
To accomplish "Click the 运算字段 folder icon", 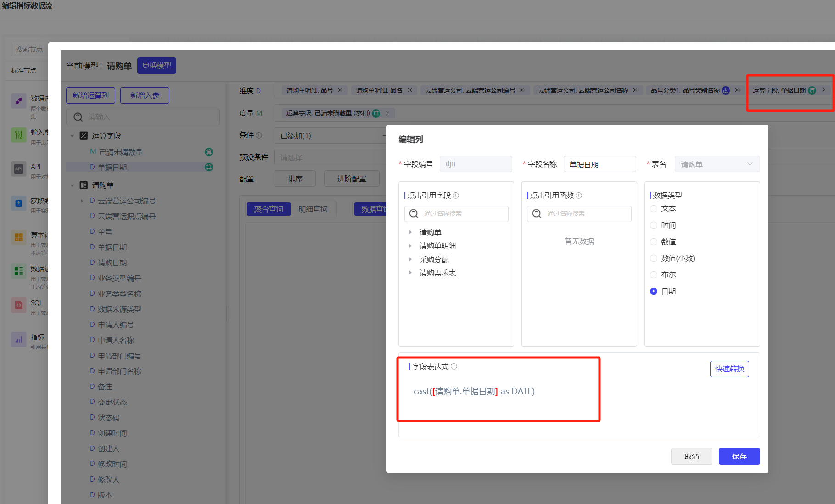I will pyautogui.click(x=84, y=135).
